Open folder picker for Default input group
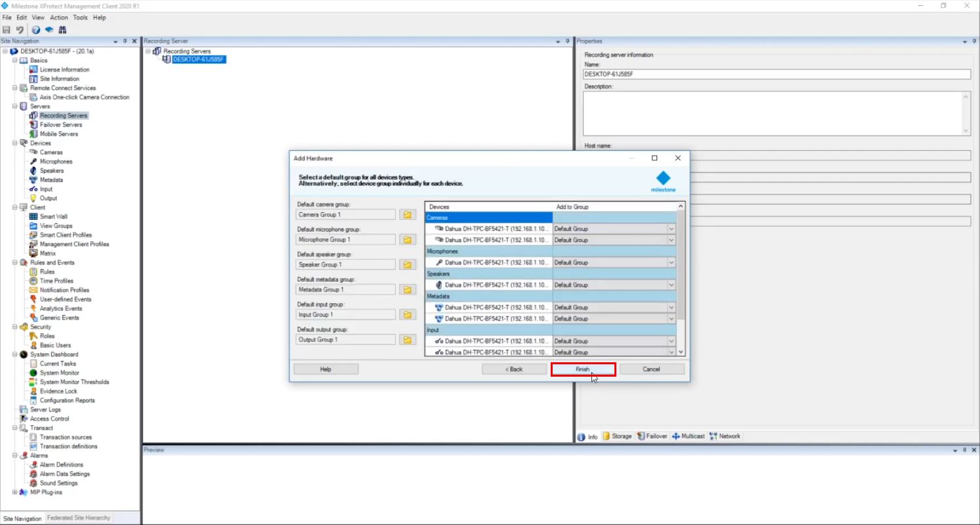 (x=407, y=314)
